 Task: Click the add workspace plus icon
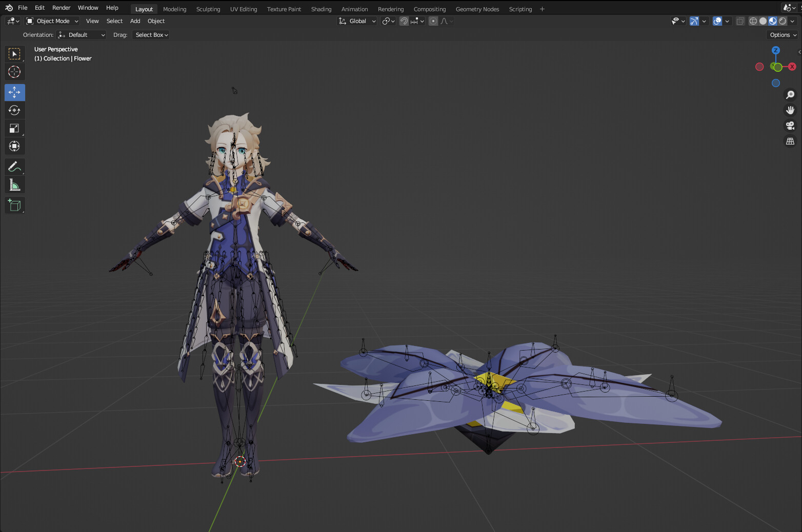point(542,9)
